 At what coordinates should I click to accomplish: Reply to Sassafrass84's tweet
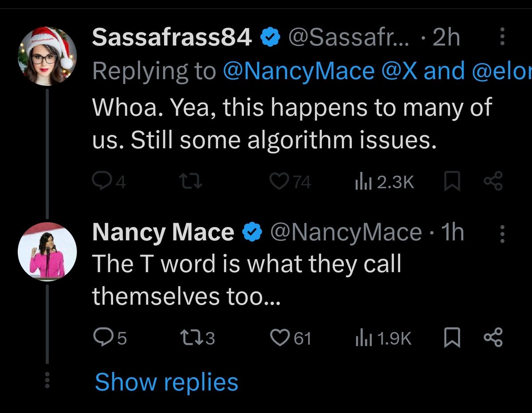(101, 181)
